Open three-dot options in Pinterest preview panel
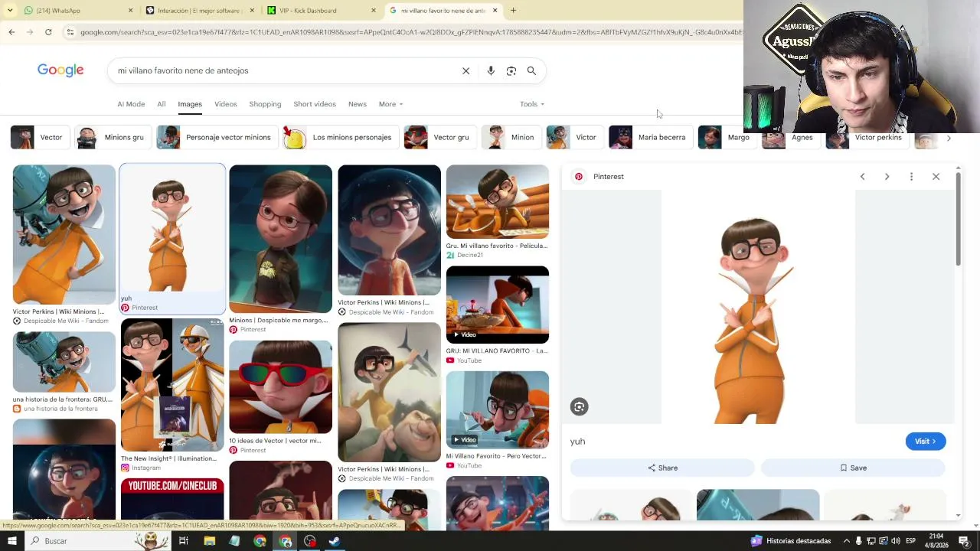Viewport: 980px width, 551px height. point(911,177)
